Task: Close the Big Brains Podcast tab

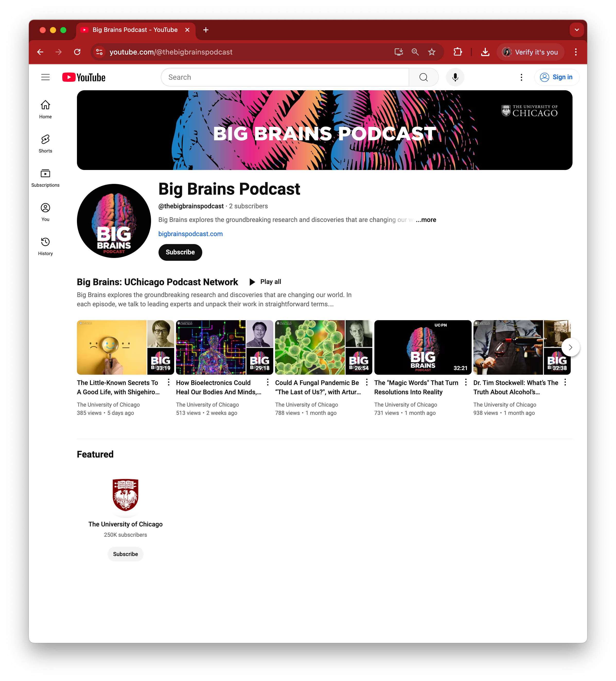Action: tap(187, 30)
